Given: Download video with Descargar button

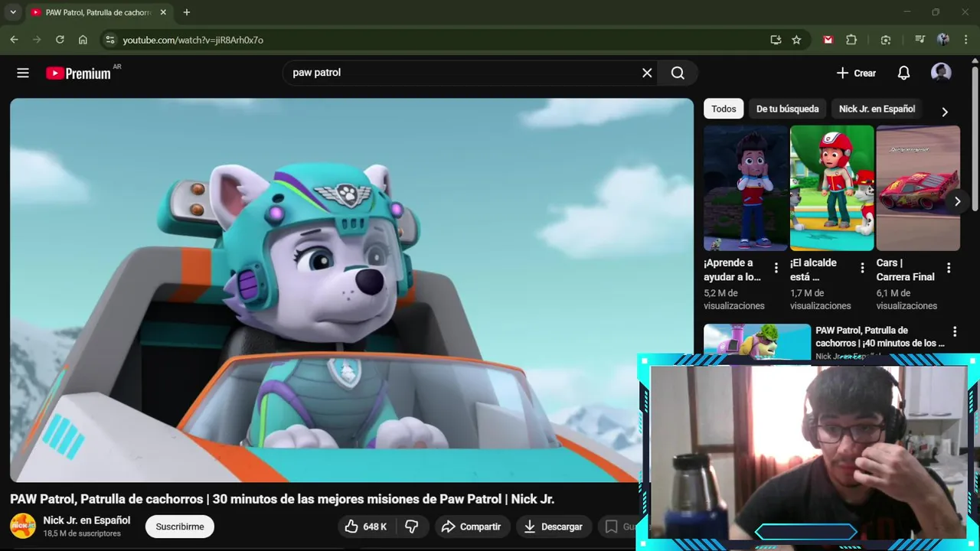Looking at the screenshot, I should click(x=553, y=527).
